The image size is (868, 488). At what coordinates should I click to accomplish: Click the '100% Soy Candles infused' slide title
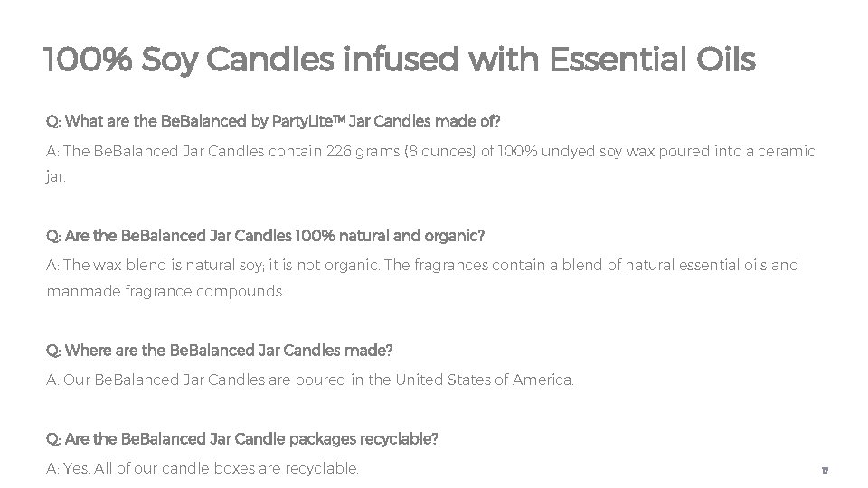click(400, 61)
